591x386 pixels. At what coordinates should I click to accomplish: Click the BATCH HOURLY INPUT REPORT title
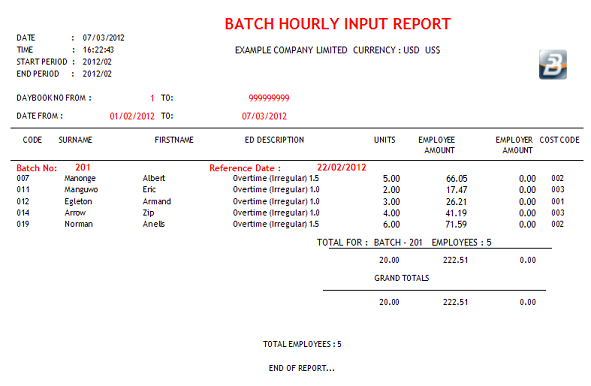click(337, 24)
